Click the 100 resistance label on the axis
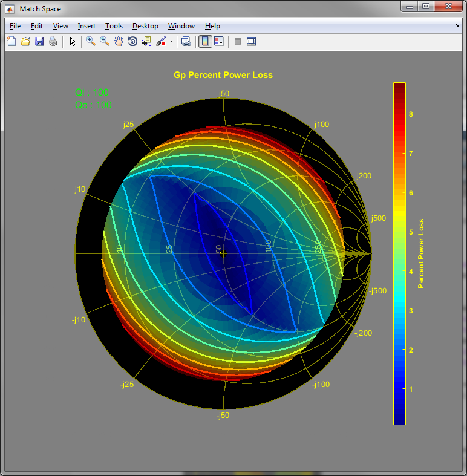The image size is (467, 476). [x=268, y=246]
